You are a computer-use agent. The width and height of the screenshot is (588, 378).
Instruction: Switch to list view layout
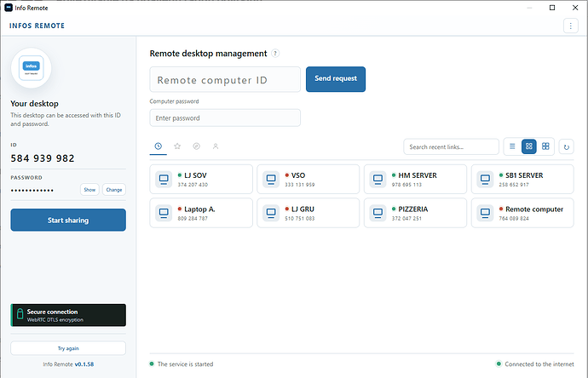coord(512,146)
